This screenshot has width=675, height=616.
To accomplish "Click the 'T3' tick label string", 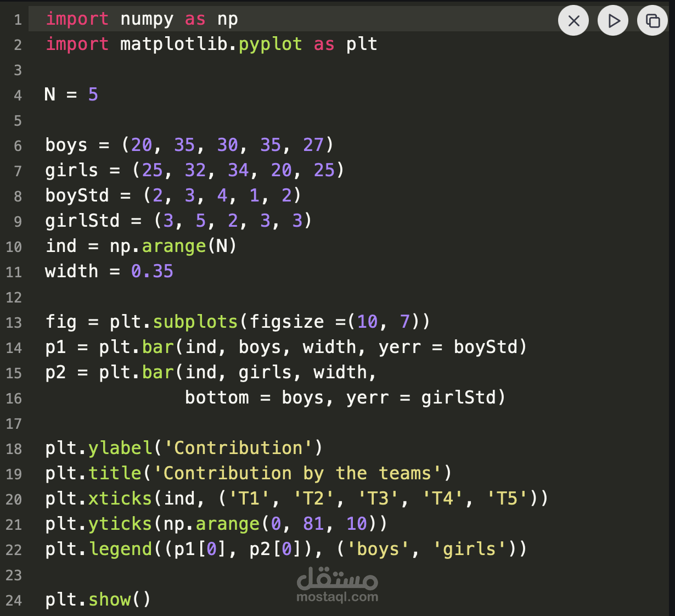I will 378,499.
